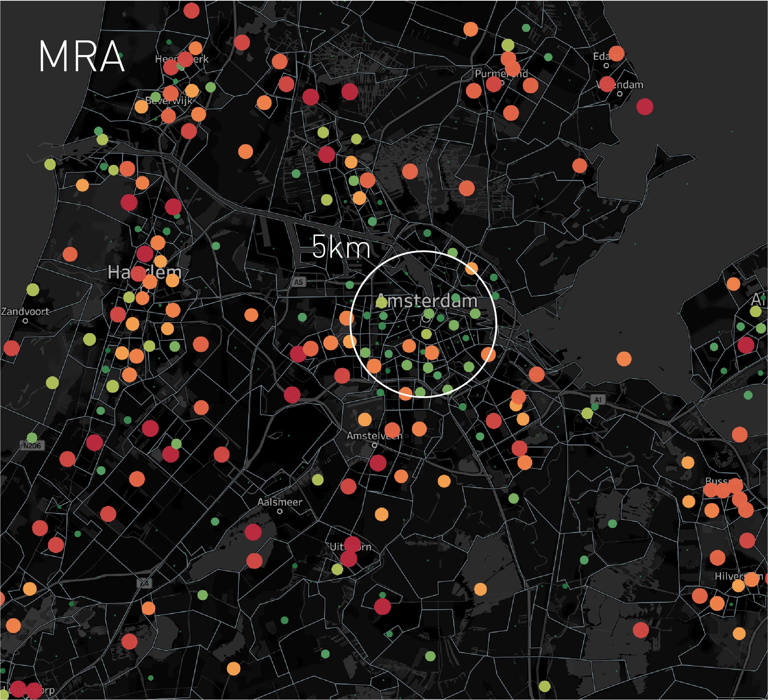
Task: Select yellow-green dot on Amsterdam label's letter A
Action: (x=381, y=303)
